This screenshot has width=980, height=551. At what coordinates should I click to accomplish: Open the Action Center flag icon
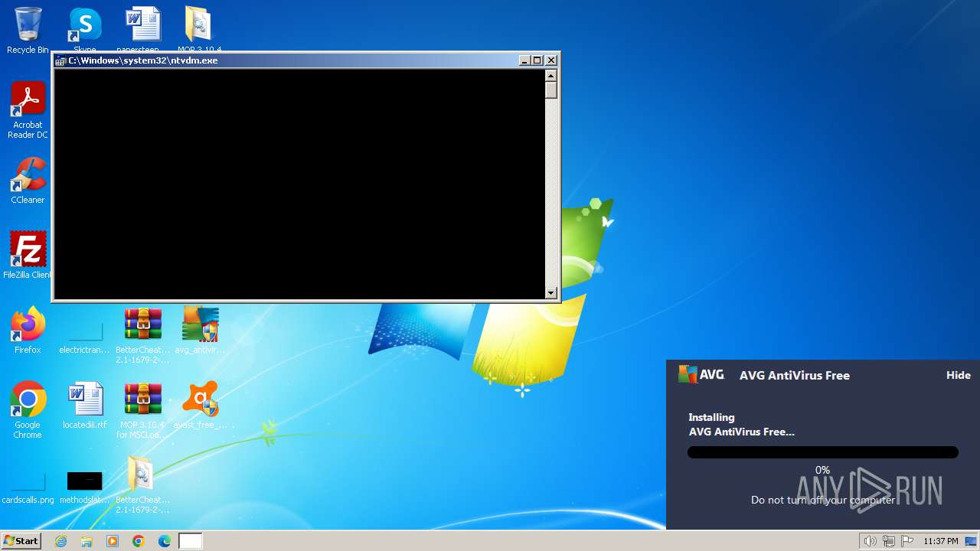coord(906,541)
